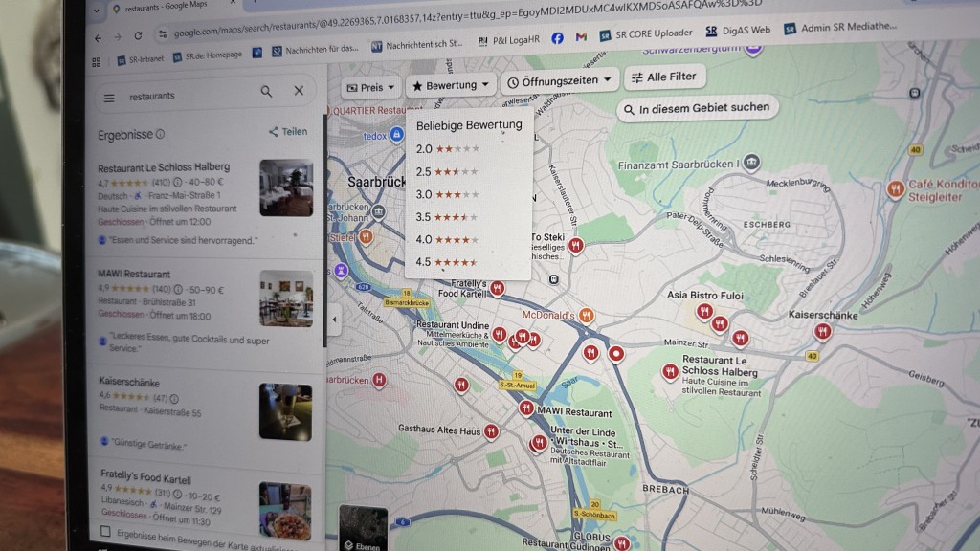Click tedox shopping marker
The width and height of the screenshot is (980, 551).
[396, 134]
